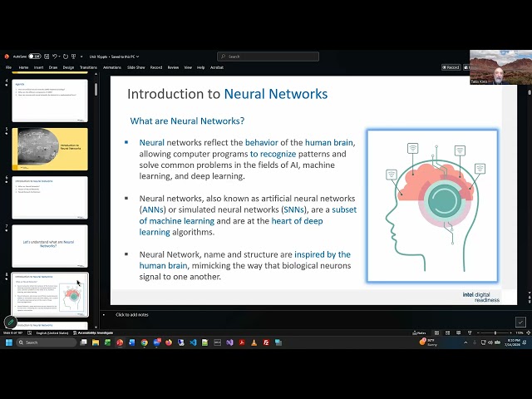Open the Undo history dropdown arrow
This screenshot has height=399, width=532.
click(x=59, y=57)
